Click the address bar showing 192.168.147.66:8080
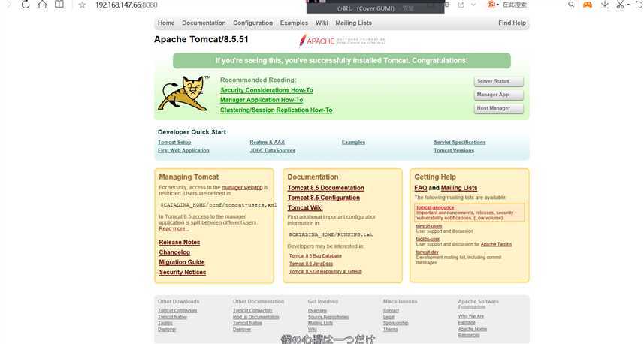644x344 pixels. tap(126, 5)
